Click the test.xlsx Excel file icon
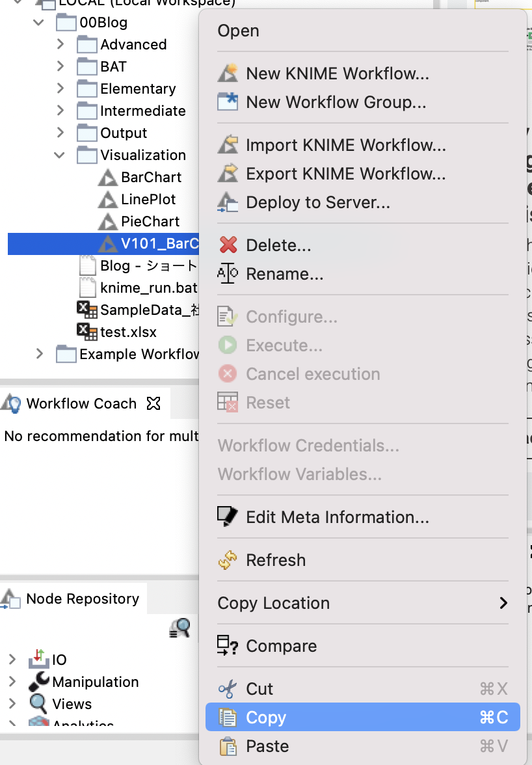The width and height of the screenshot is (532, 765). point(87,332)
